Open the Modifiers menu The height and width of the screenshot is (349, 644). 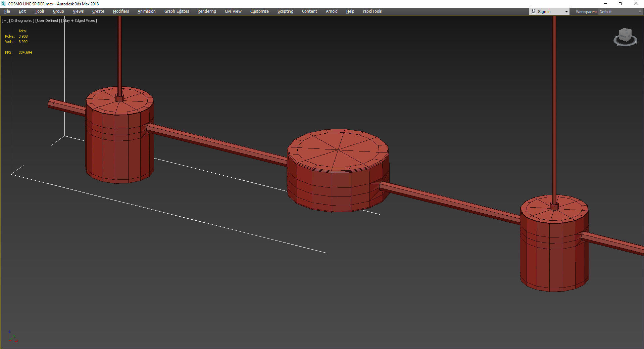click(x=121, y=11)
